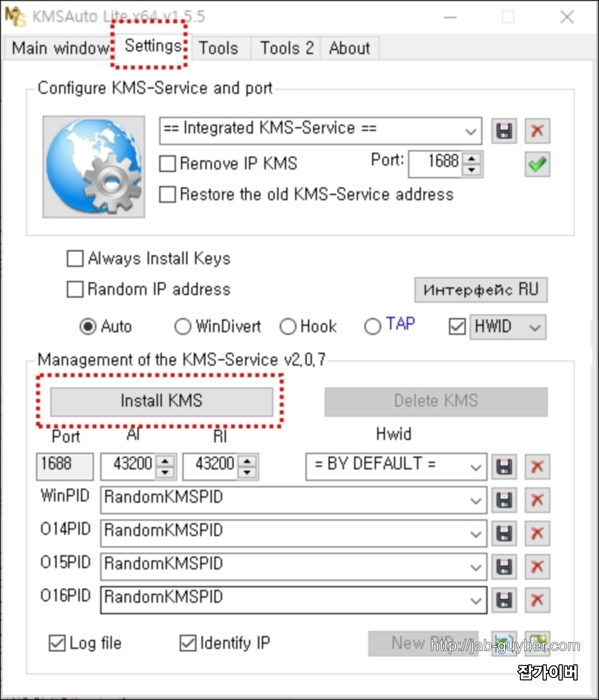Save the O14PID value
The height and width of the screenshot is (700, 599).
tap(504, 533)
